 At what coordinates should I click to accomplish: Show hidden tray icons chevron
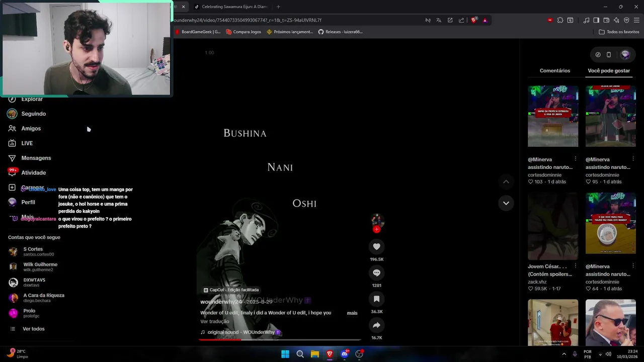pyautogui.click(x=564, y=354)
